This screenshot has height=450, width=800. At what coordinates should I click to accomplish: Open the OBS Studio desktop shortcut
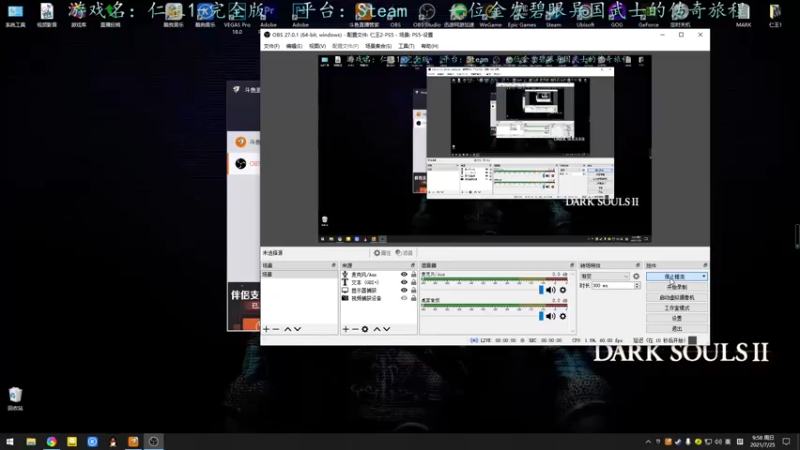click(x=427, y=14)
